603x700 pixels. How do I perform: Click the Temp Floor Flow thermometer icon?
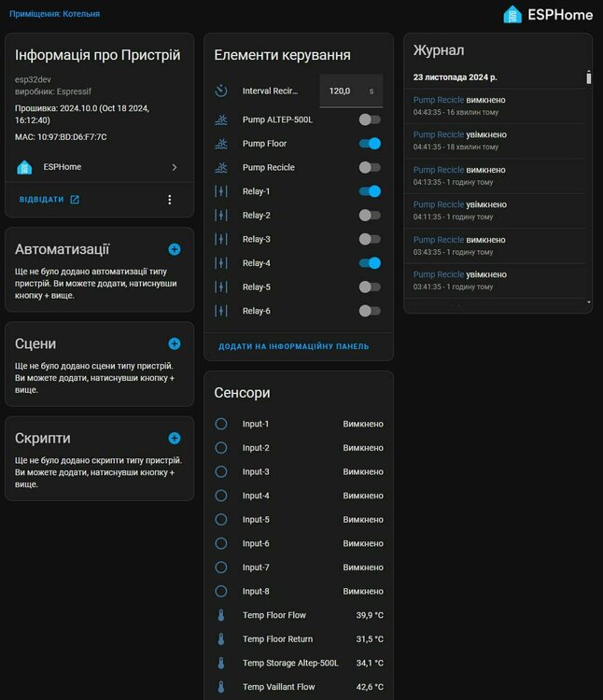(x=221, y=615)
